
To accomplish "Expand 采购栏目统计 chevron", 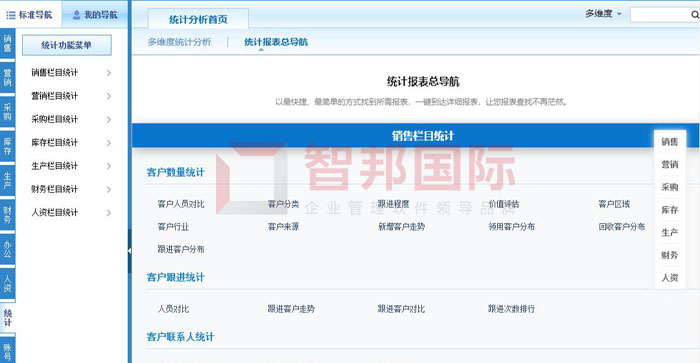I will (108, 119).
